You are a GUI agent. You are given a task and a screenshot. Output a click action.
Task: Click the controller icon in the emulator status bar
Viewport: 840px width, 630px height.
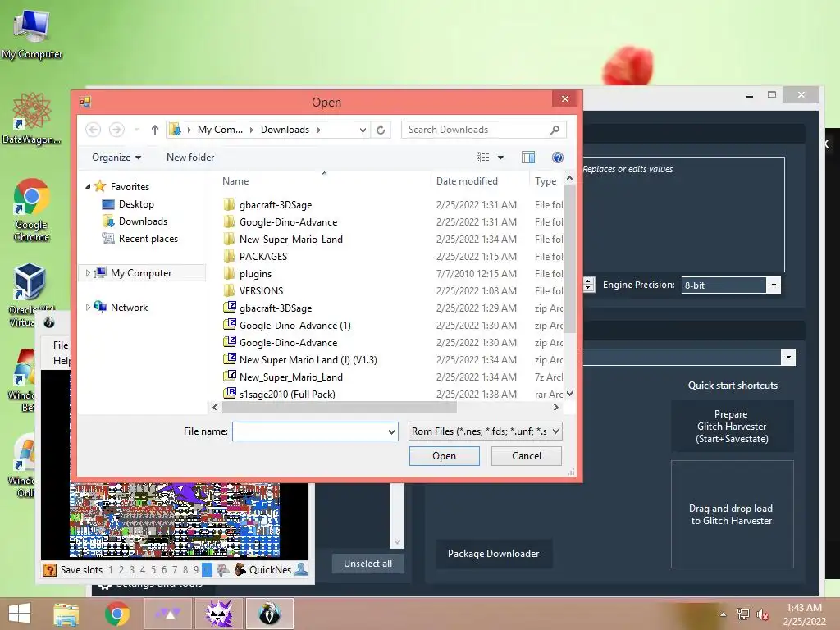click(223, 570)
